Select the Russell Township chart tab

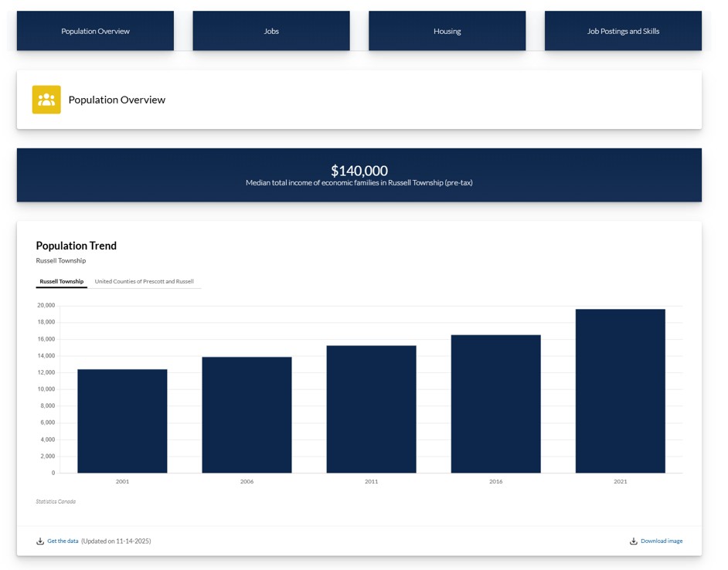62,282
